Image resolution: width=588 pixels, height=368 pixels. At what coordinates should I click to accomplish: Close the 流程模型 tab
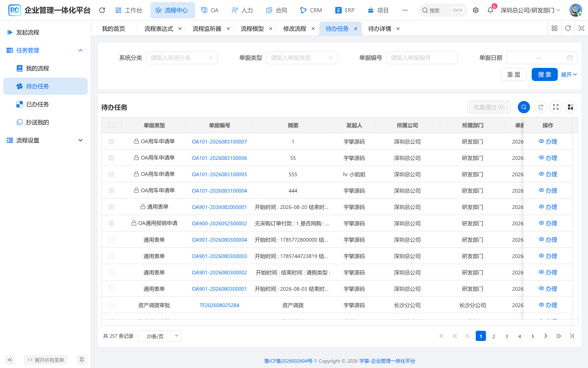click(271, 29)
